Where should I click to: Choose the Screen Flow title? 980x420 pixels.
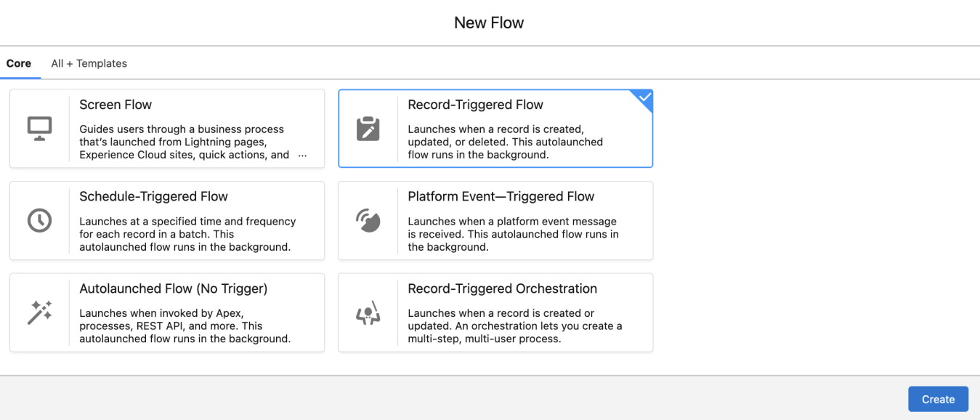(x=116, y=105)
